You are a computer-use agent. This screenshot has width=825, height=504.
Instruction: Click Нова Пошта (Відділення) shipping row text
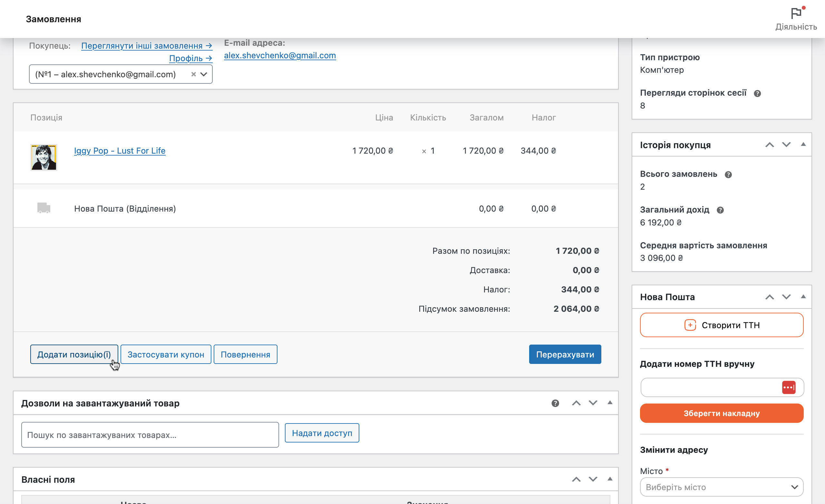[125, 208]
